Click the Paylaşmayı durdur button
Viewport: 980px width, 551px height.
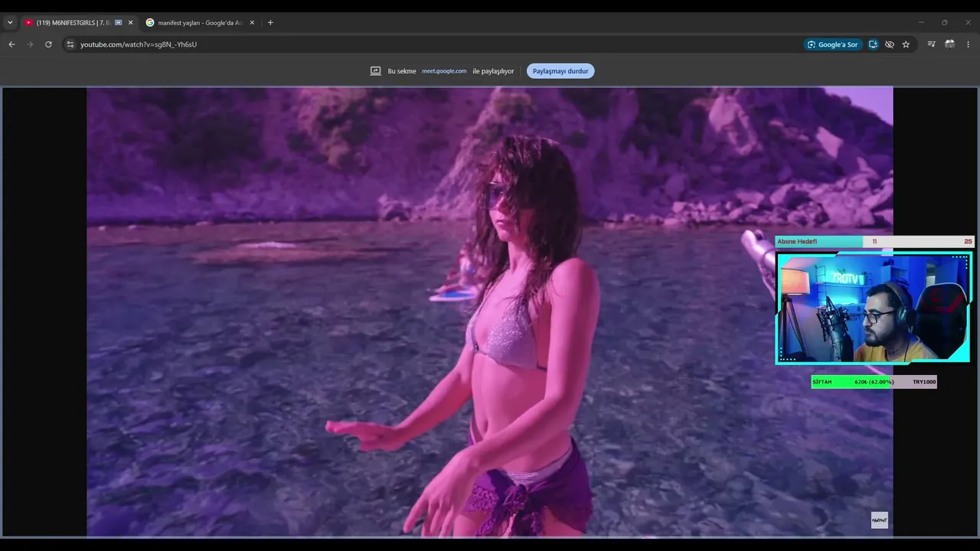[x=560, y=71]
